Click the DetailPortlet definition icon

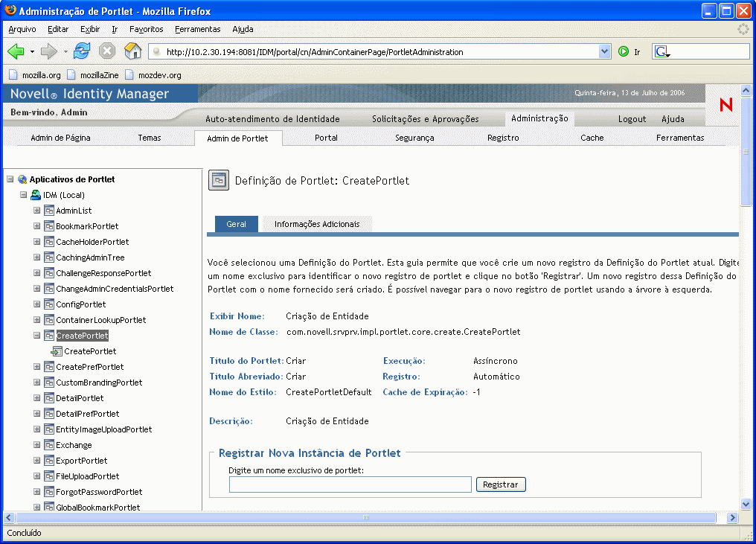[x=48, y=398]
